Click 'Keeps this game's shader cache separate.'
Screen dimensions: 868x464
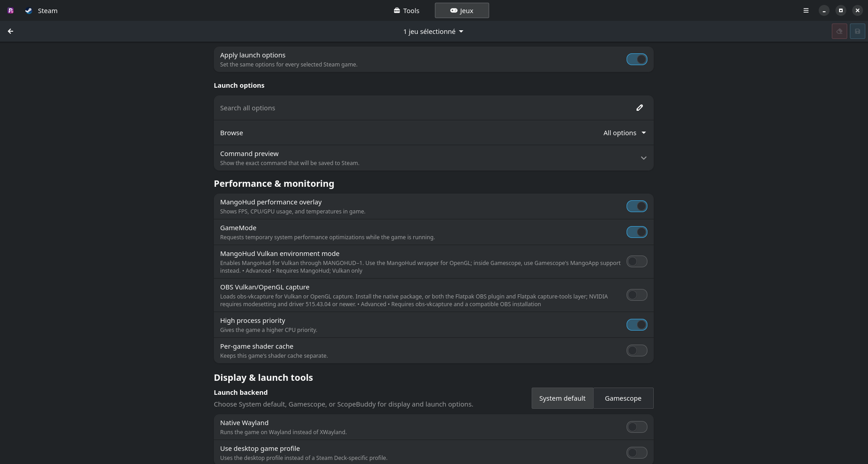(x=274, y=356)
